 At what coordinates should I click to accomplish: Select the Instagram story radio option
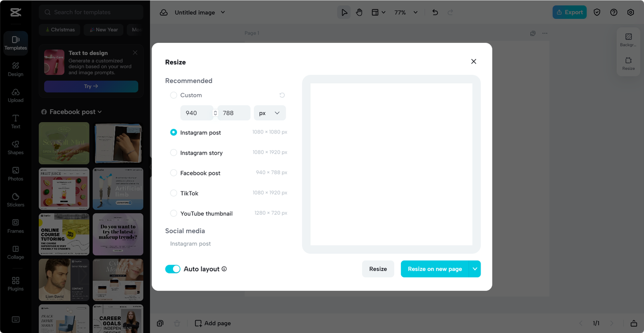(174, 153)
